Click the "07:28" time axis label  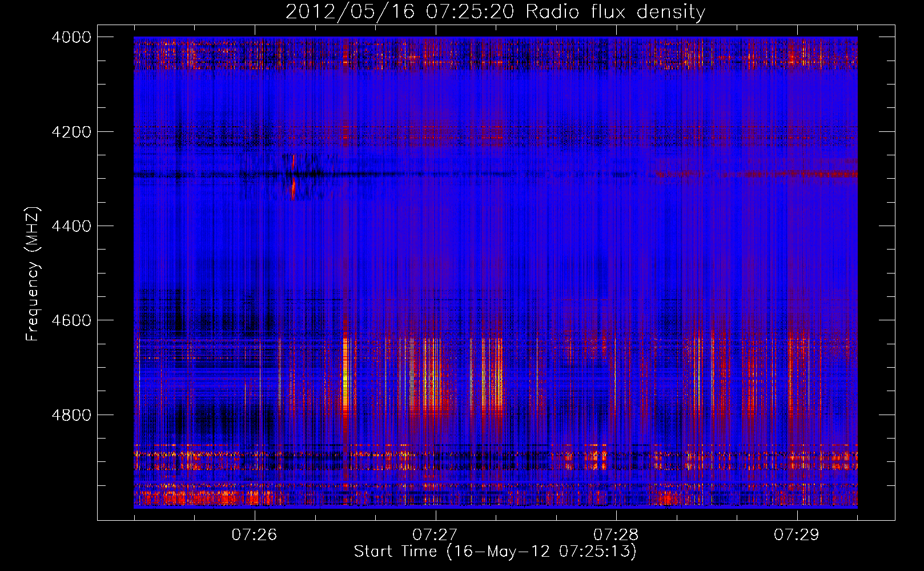616,534
